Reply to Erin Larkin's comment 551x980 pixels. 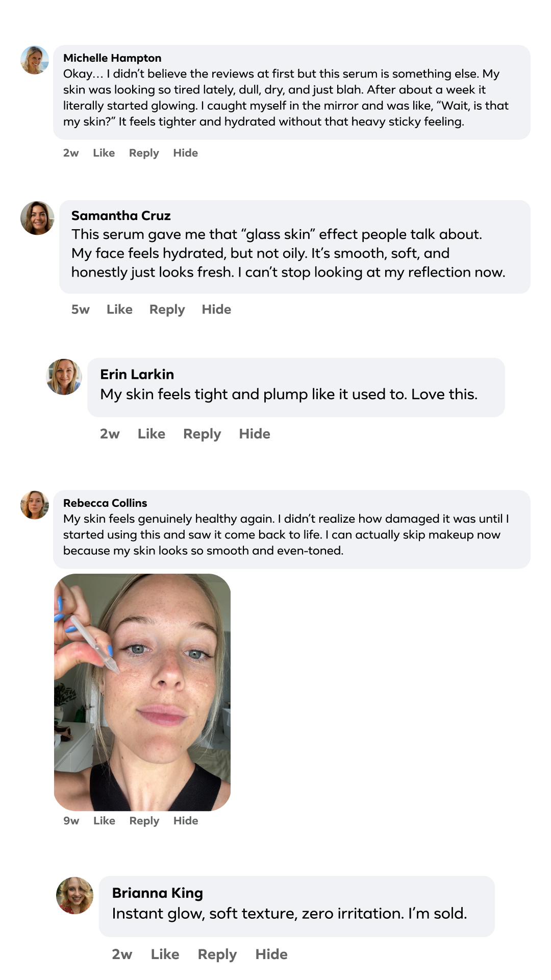pyautogui.click(x=202, y=434)
